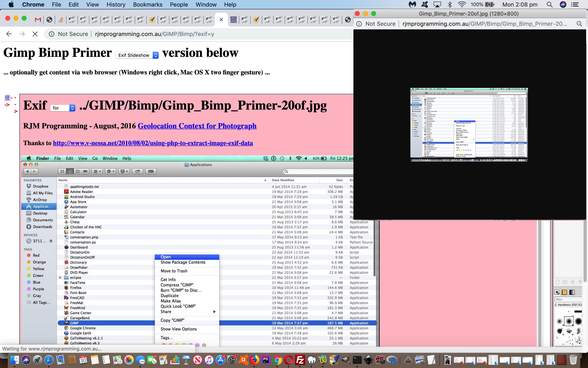Open Trash in the Dock
The height and width of the screenshot is (368, 588).
573,359
